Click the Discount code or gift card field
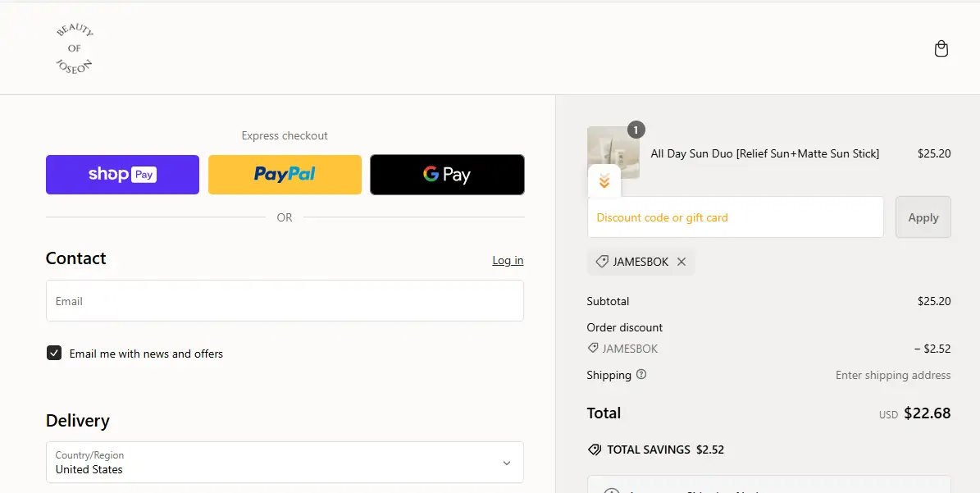 (735, 217)
